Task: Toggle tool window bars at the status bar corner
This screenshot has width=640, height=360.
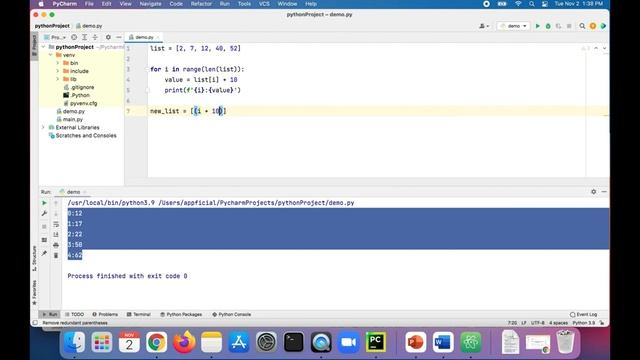Action: [x=35, y=323]
